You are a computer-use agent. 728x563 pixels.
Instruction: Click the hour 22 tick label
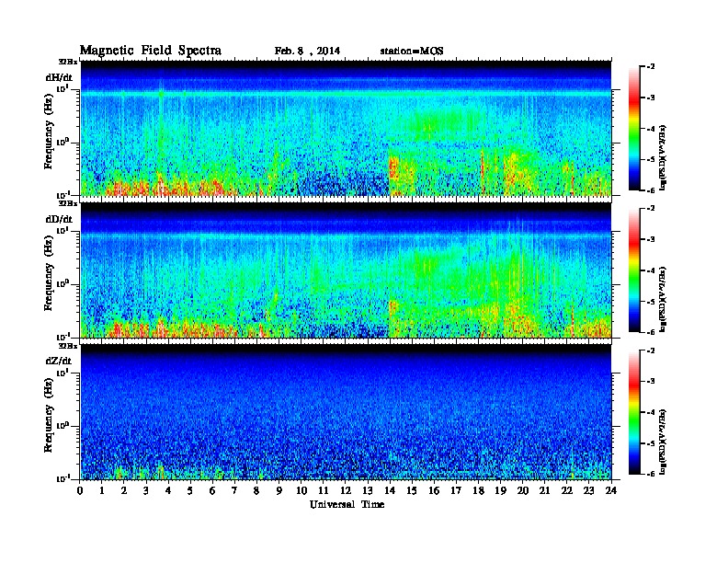pyautogui.click(x=567, y=490)
